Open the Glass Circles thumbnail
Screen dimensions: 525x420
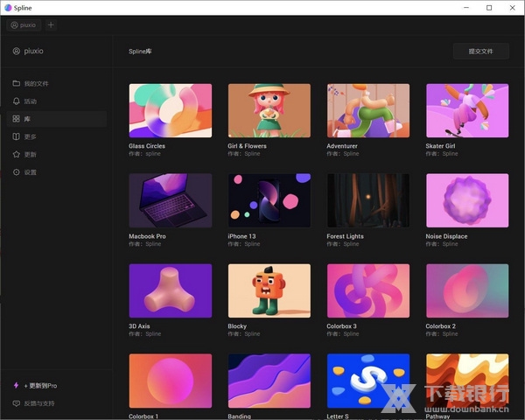(x=170, y=110)
